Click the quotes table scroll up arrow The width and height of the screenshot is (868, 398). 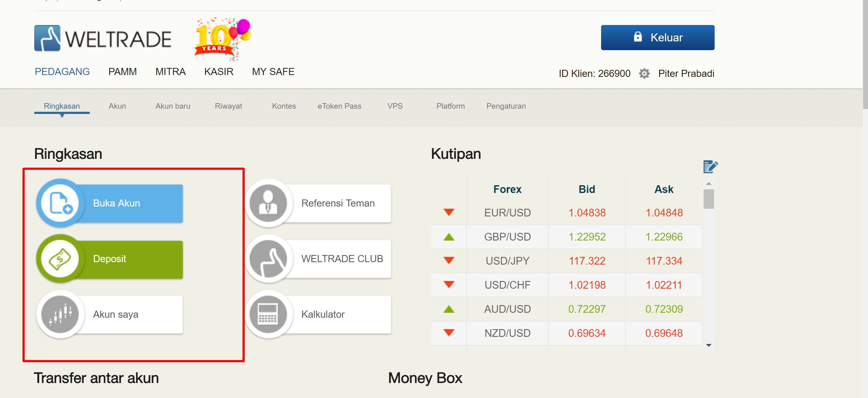[708, 183]
